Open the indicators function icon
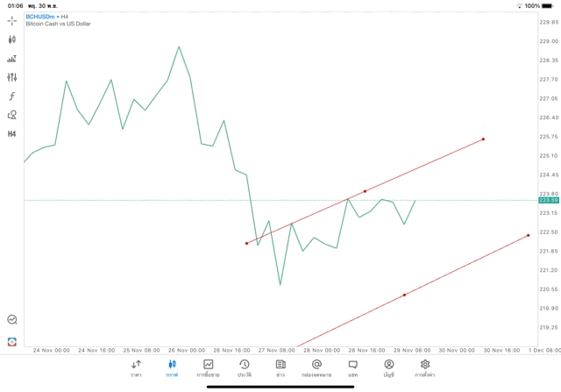This screenshot has height=392, width=561. tap(12, 96)
